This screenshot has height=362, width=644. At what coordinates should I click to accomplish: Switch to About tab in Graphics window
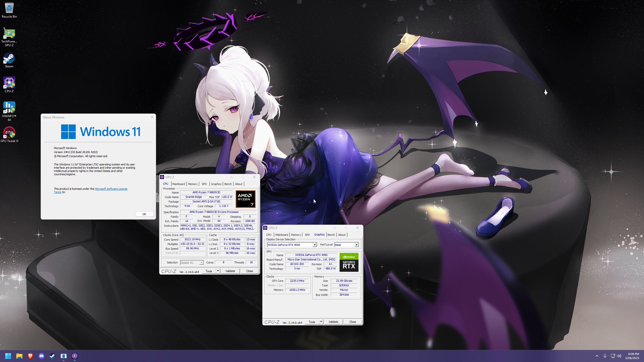click(342, 235)
